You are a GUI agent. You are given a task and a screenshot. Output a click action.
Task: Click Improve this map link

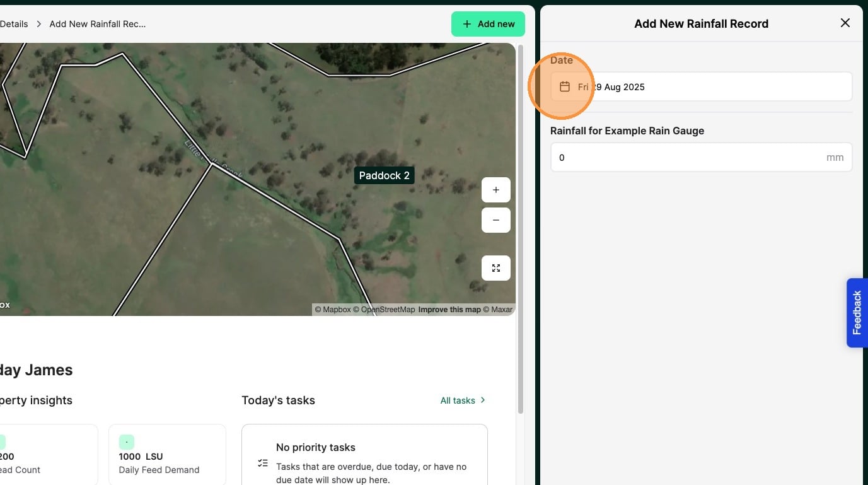(449, 310)
